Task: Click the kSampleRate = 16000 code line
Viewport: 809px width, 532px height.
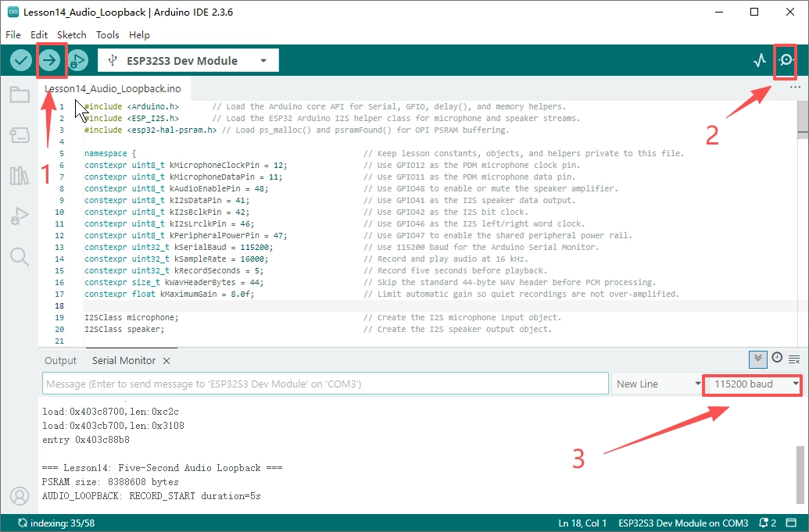Action: click(x=177, y=259)
